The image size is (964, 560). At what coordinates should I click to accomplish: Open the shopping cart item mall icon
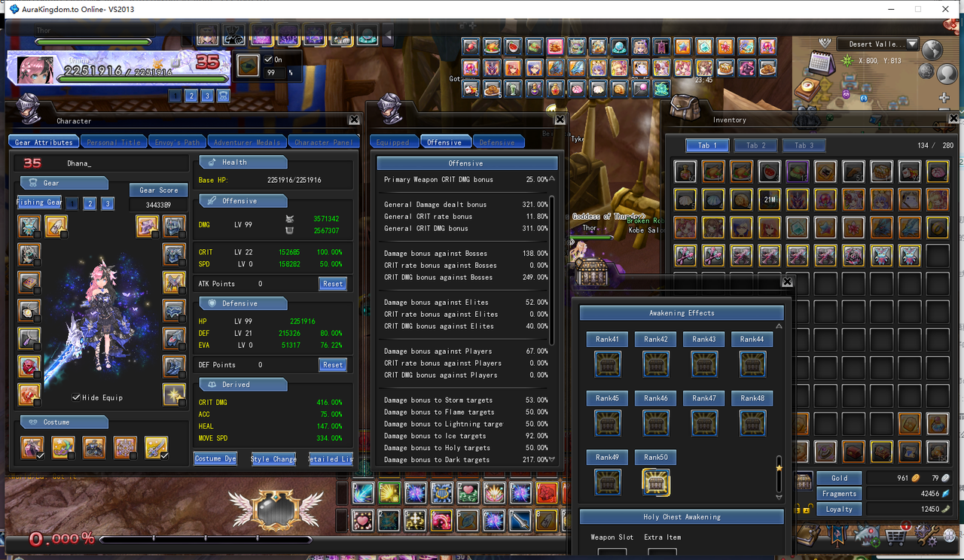pos(896,536)
